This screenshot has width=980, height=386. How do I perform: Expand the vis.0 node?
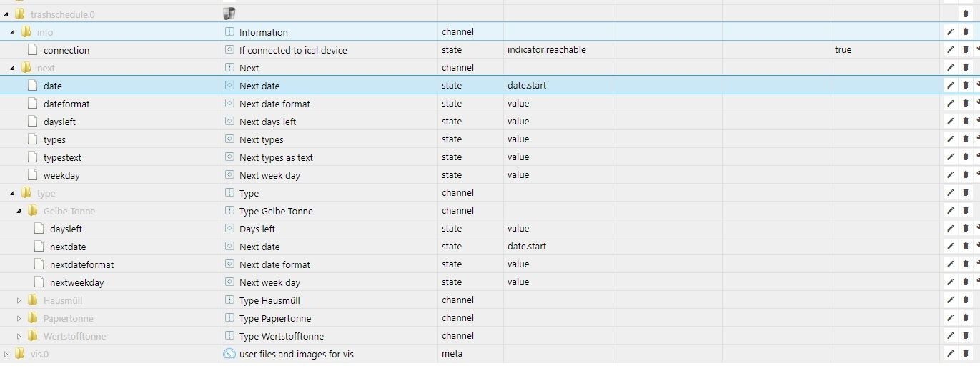6,354
